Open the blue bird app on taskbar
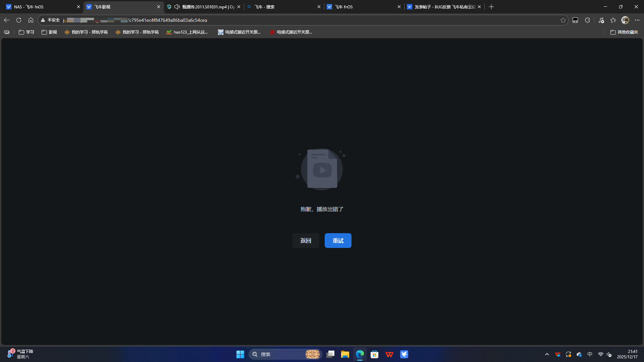This screenshot has height=362, width=644. pyautogui.click(x=404, y=354)
